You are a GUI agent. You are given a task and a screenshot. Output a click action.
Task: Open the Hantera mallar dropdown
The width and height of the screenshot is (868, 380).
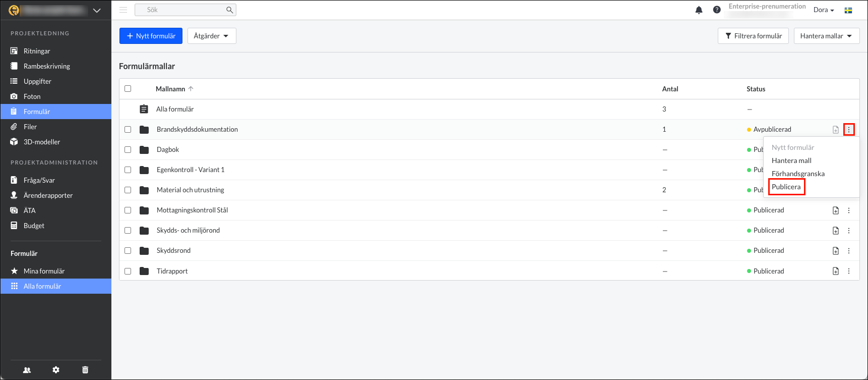pyautogui.click(x=826, y=36)
